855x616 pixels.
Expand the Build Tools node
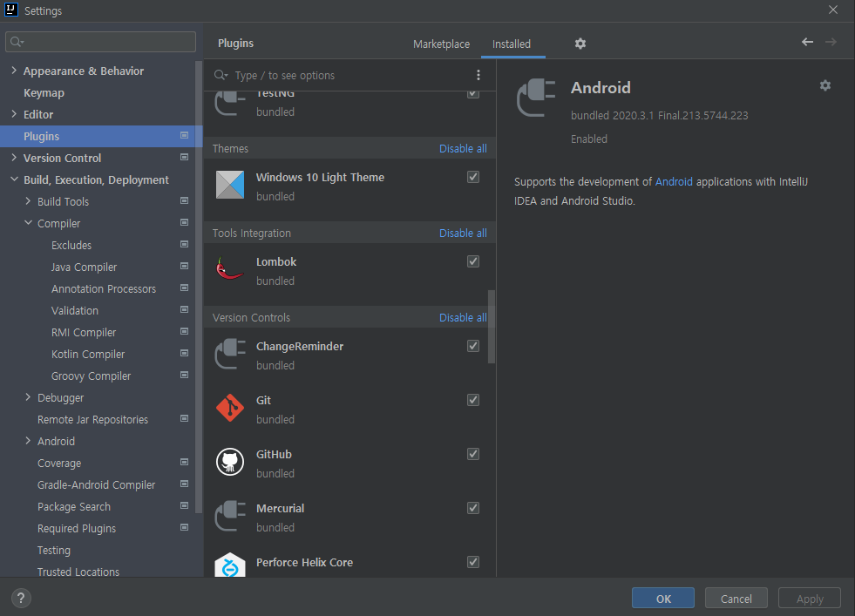click(x=29, y=201)
